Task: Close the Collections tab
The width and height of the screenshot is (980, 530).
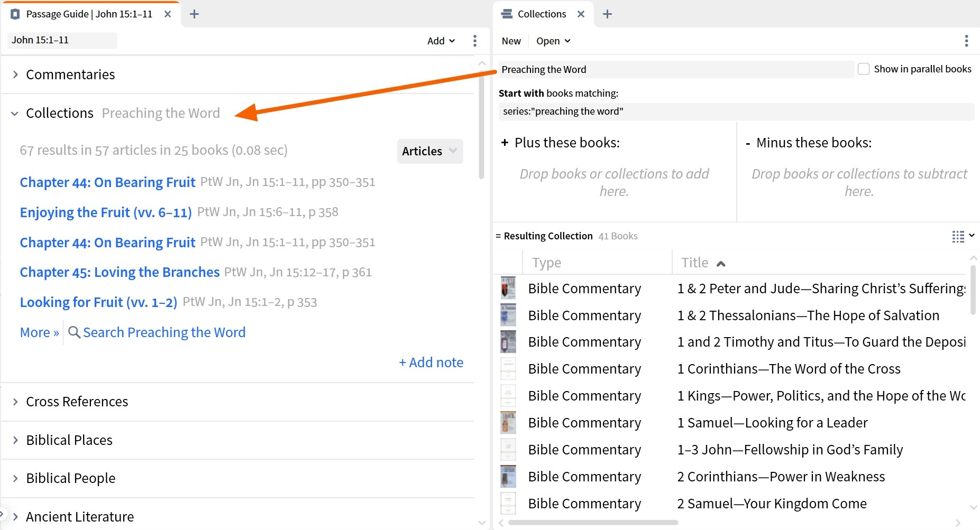Action: (x=581, y=14)
